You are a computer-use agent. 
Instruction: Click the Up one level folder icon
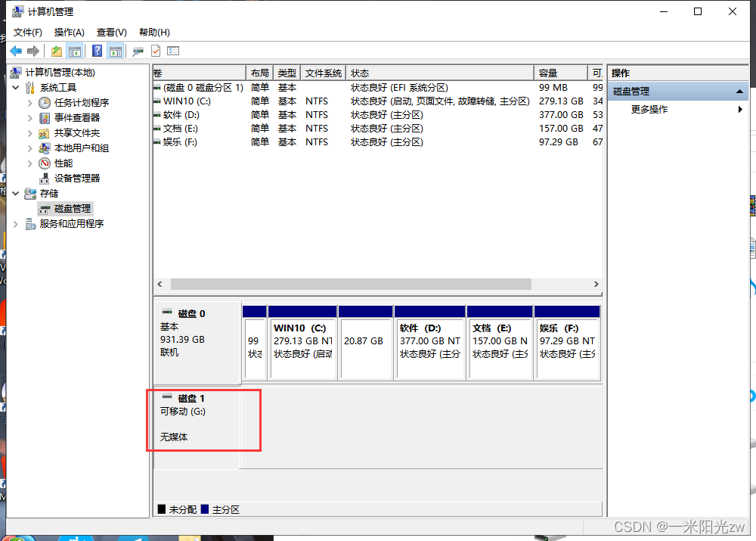coord(57,51)
